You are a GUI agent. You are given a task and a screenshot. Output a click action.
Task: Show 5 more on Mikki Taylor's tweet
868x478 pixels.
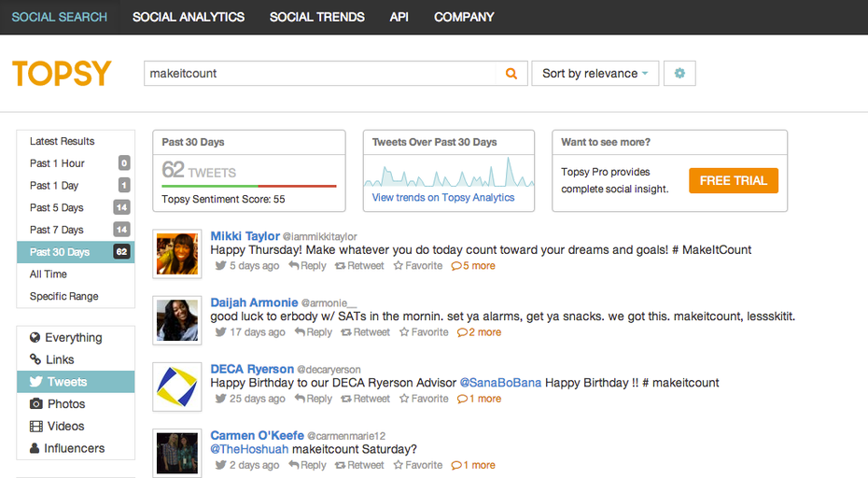click(x=473, y=266)
